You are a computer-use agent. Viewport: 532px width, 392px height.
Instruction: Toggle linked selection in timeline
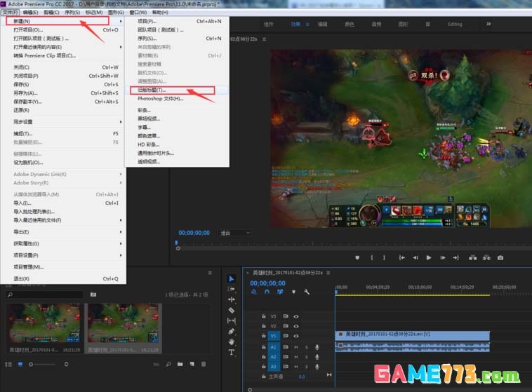coord(280,292)
